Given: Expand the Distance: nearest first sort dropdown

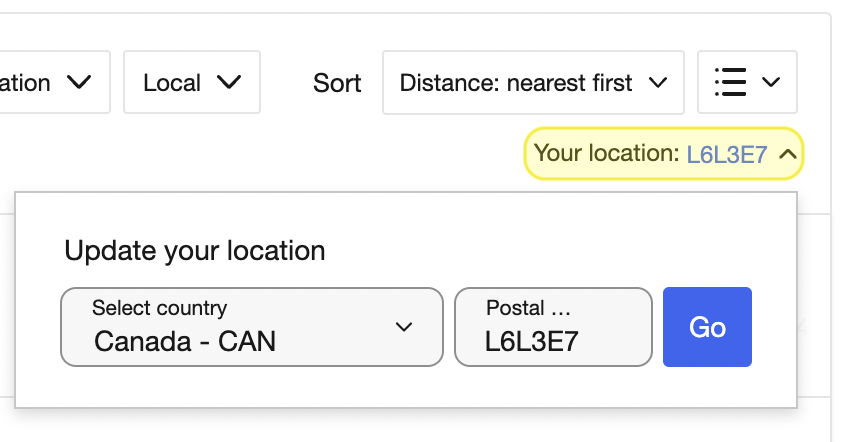Looking at the screenshot, I should [533, 83].
